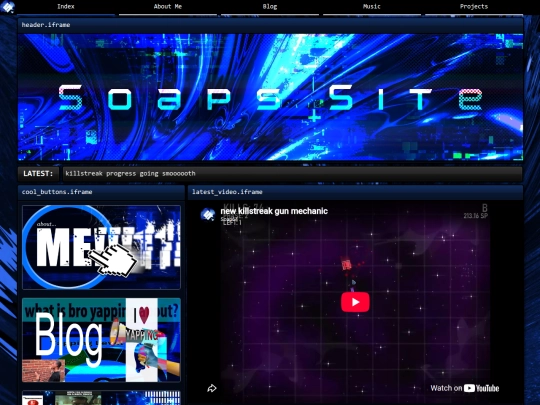The image size is (540, 405).
Task: Click the site logo in the top-left corner
Action: click(x=8, y=7)
